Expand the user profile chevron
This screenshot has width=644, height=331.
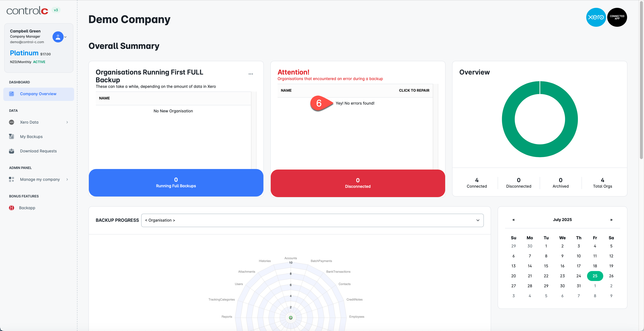pyautogui.click(x=65, y=37)
